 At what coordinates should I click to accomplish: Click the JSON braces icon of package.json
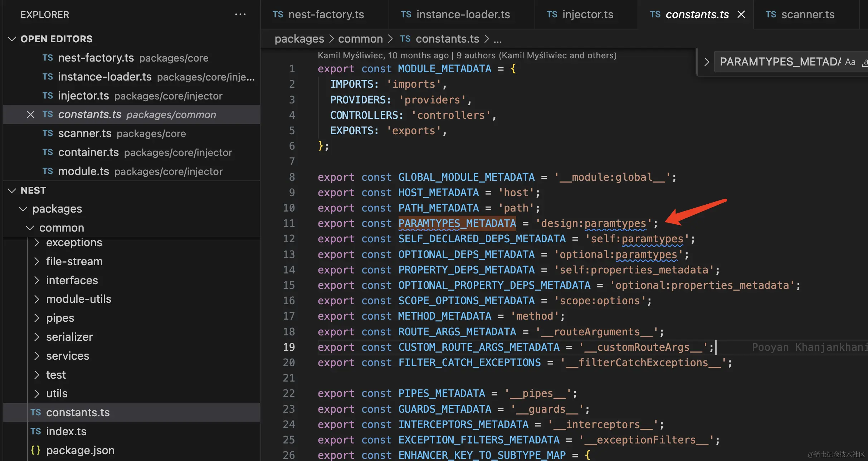tap(35, 450)
